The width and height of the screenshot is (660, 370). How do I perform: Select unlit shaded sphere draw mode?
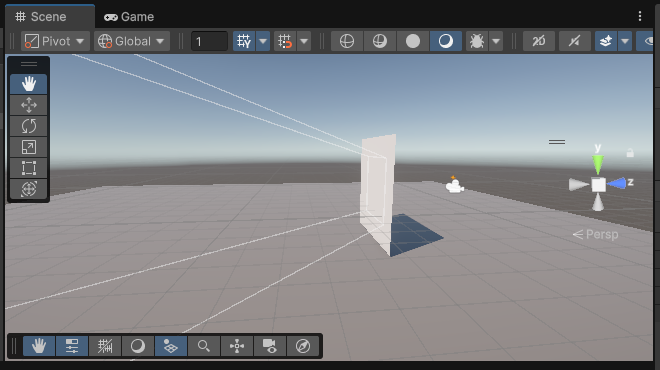tap(413, 41)
